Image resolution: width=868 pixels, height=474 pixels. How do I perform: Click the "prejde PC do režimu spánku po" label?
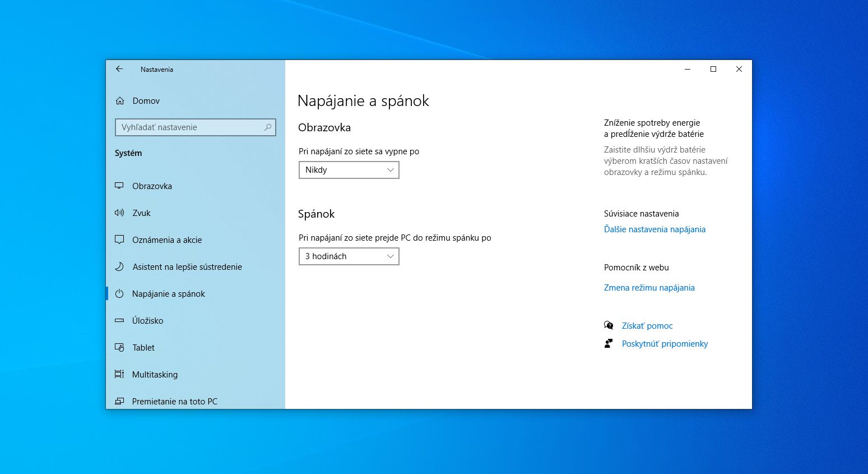point(433,238)
